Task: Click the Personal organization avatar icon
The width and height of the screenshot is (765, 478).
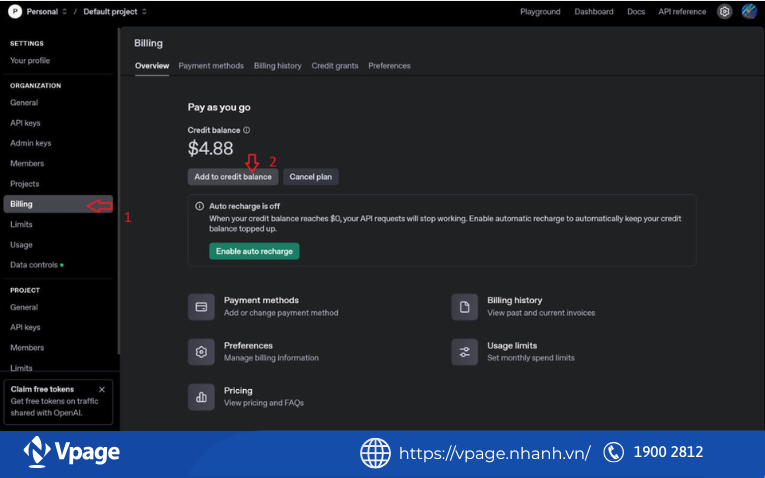Action: point(15,11)
